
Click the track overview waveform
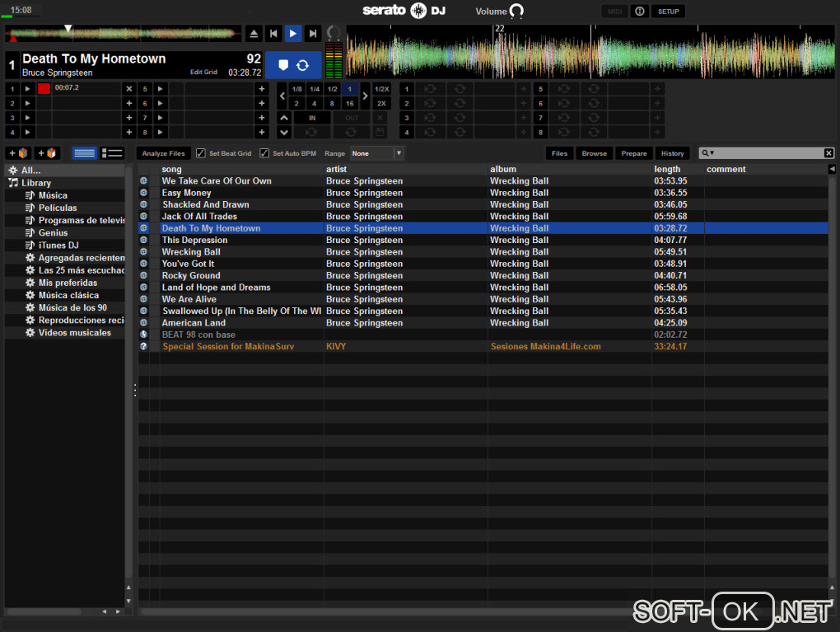coord(124,34)
